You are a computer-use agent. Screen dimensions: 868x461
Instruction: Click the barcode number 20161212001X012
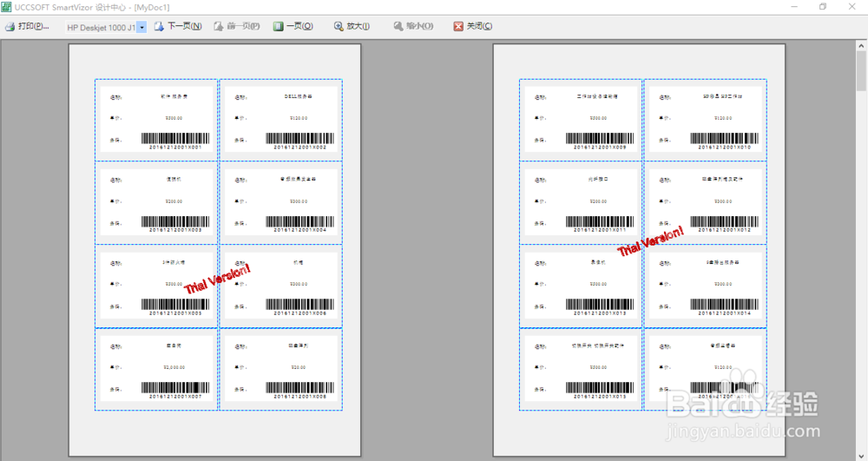724,230
